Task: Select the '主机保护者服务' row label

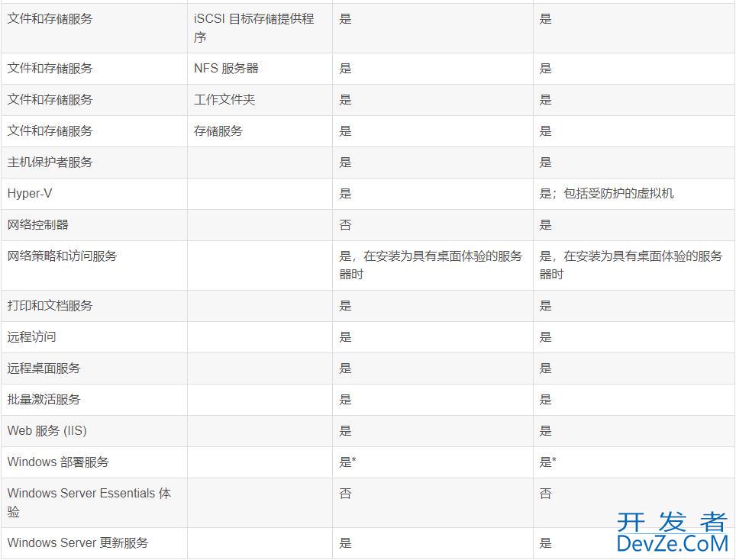Action: click(x=50, y=163)
